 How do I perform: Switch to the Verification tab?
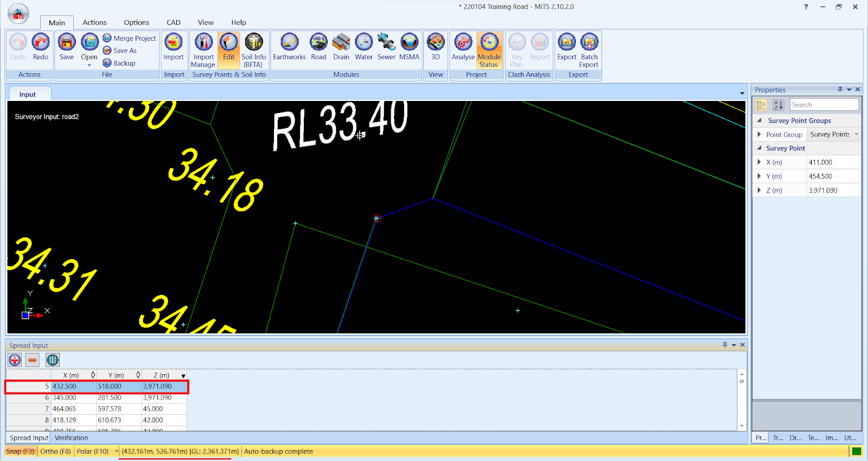tap(71, 438)
